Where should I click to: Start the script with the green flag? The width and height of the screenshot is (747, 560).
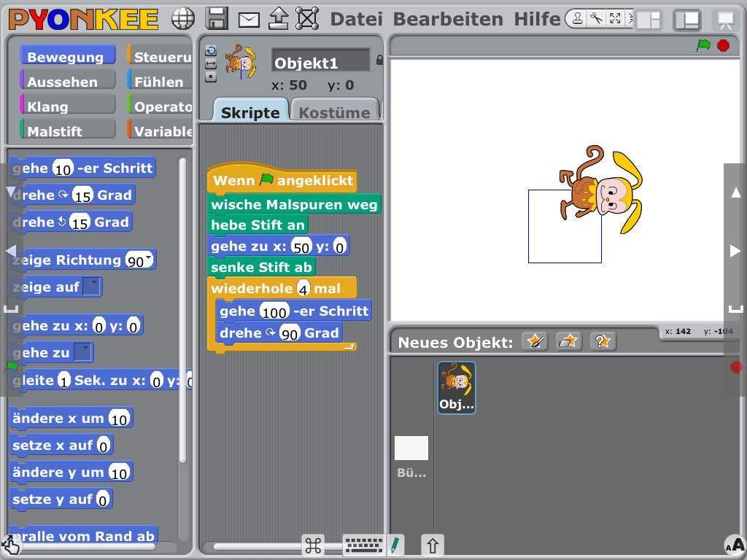click(x=703, y=44)
